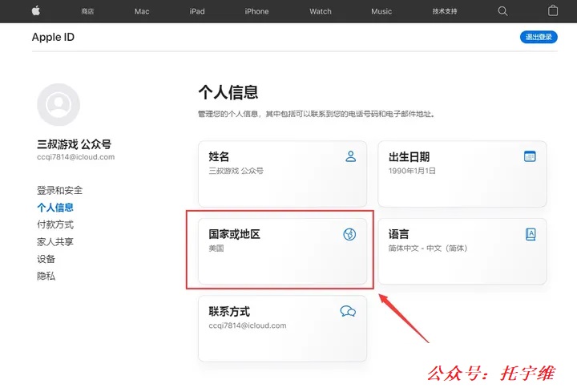Image resolution: width=577 pixels, height=392 pixels.
Task: Click the book icon on the 语言 card
Action: (531, 234)
